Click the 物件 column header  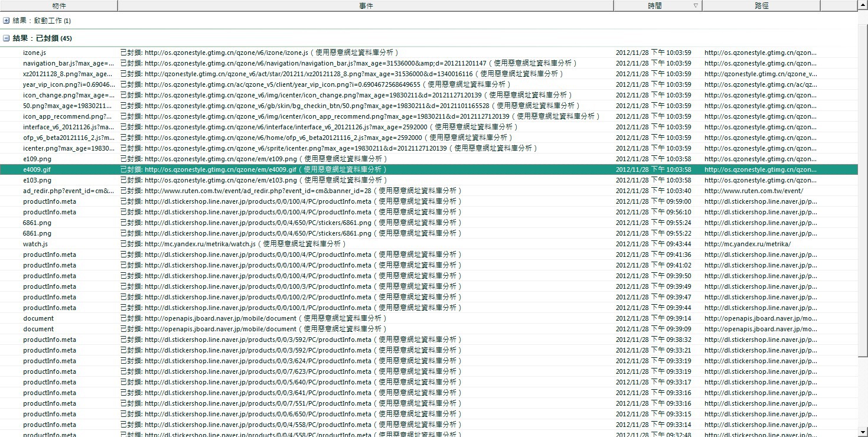[59, 5]
